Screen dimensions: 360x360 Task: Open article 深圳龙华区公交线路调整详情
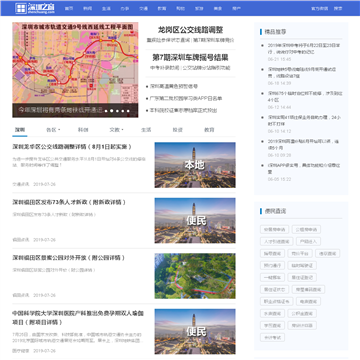click(72, 147)
